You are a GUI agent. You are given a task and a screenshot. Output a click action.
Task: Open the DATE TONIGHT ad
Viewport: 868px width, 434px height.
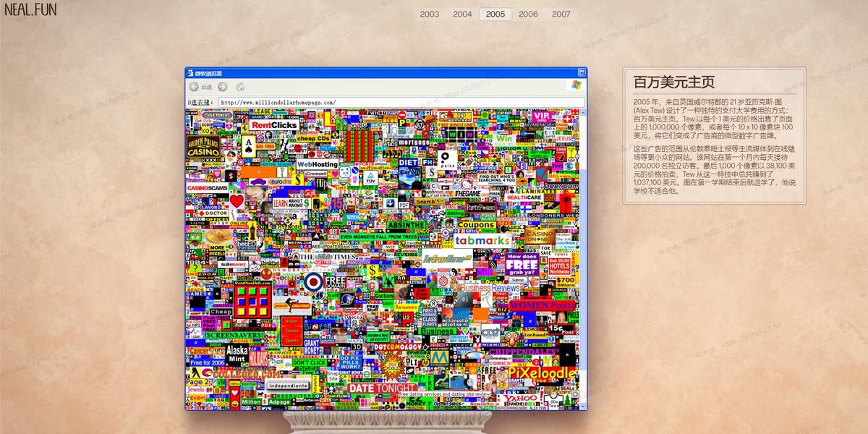pyautogui.click(x=383, y=388)
